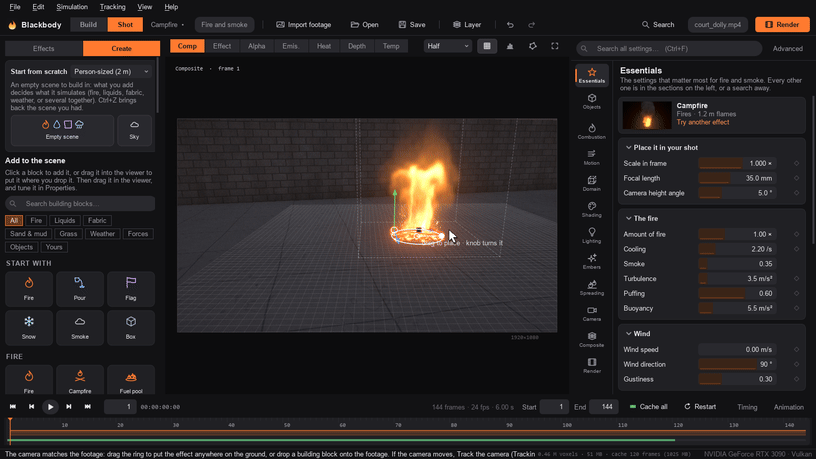Screen dimensions: 816x459
Task: Filter building blocks by All
Action: pos(14,221)
